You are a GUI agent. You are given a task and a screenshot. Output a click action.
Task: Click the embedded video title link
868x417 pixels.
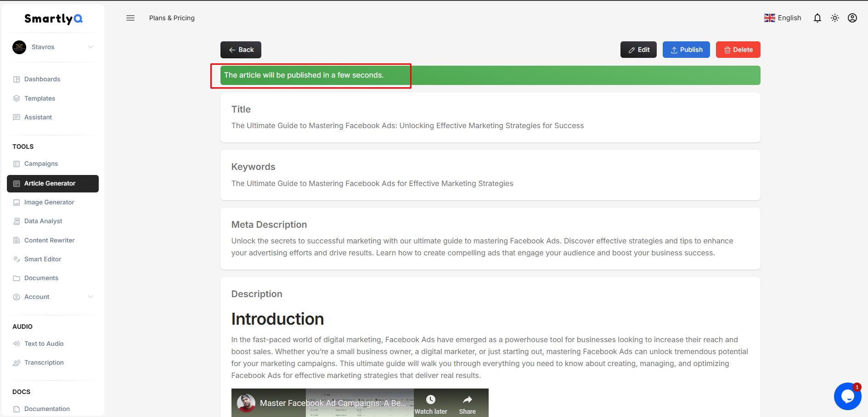[x=333, y=403]
